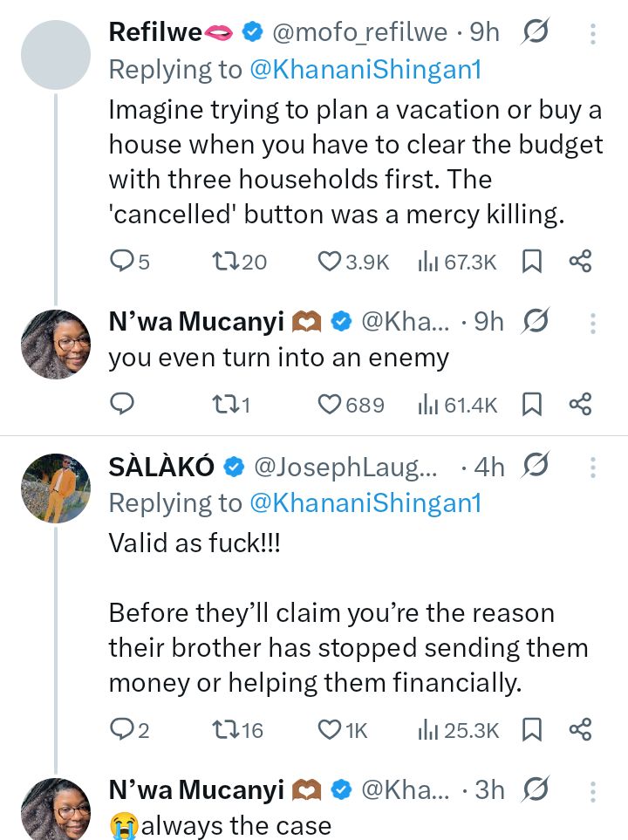Bookmark Refilwe's tweet

pos(531,261)
